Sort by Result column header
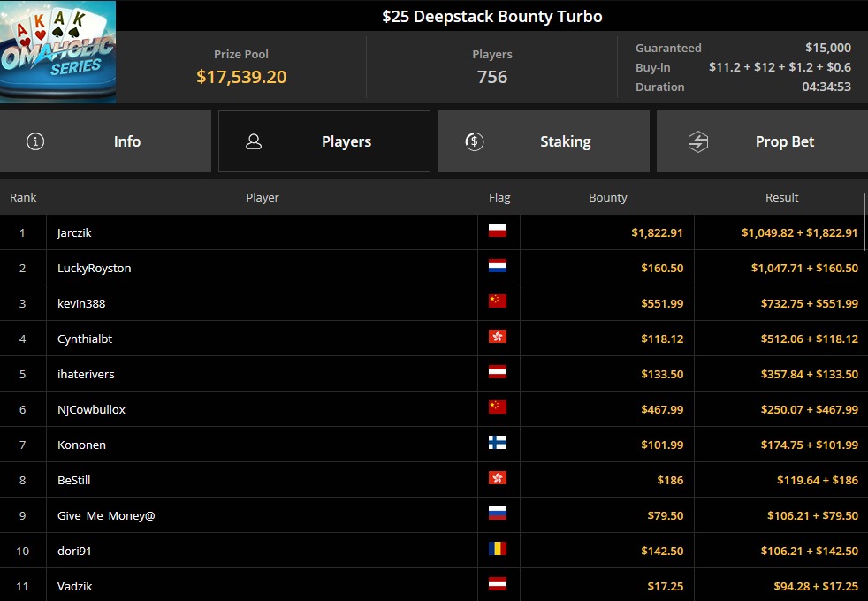The height and width of the screenshot is (601, 868). (781, 198)
